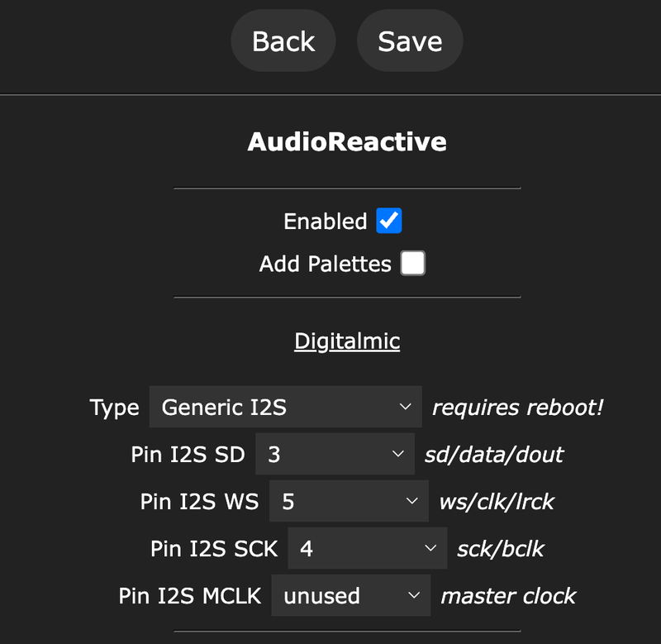The image size is (661, 644).
Task: Click the Digitalmic section heading
Action: (x=347, y=341)
